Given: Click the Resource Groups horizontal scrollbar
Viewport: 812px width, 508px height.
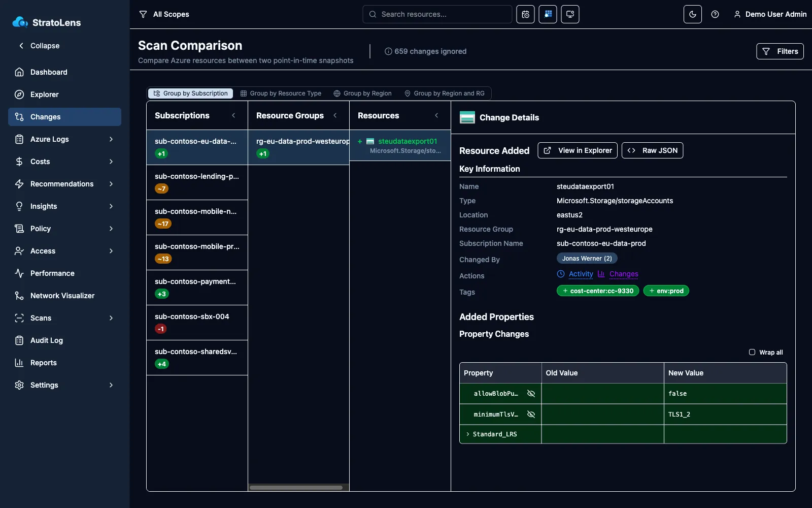Looking at the screenshot, I should coord(296,488).
